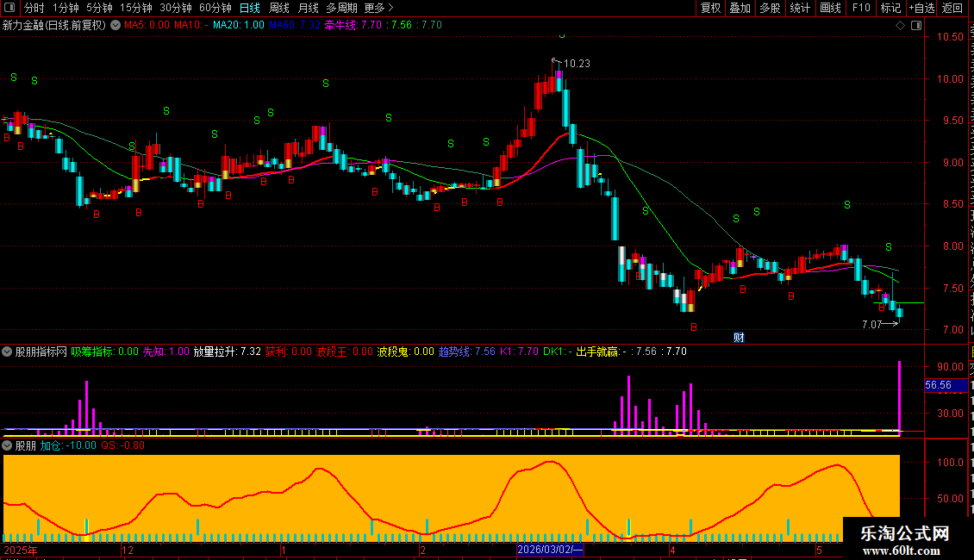Expand the 更多 periods menu
Screen dimensions: 974x560
point(378,8)
